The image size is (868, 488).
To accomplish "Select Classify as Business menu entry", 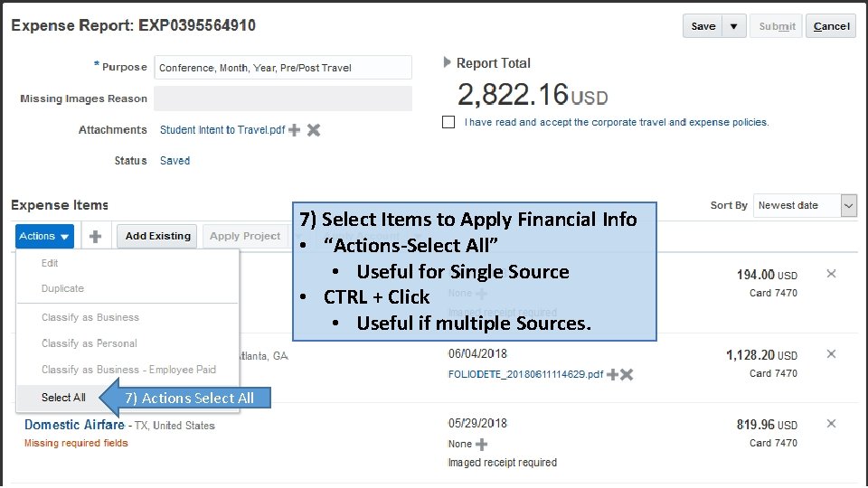I will pos(90,317).
